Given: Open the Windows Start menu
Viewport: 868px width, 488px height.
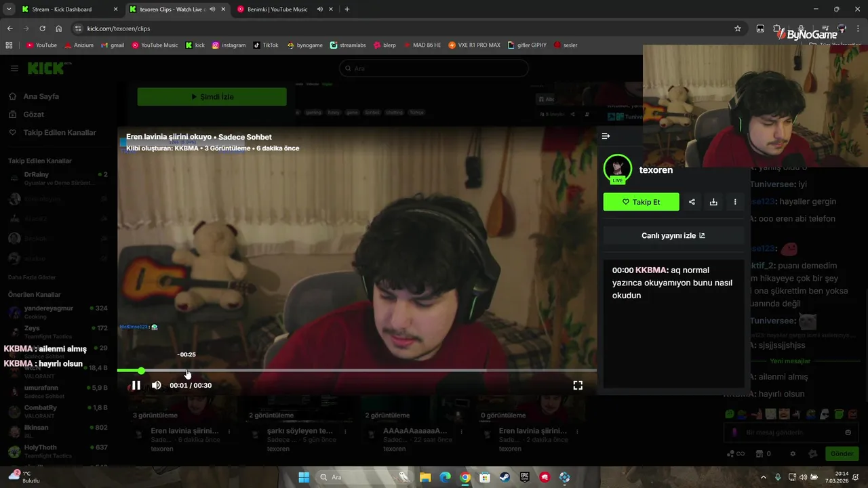Looking at the screenshot, I should [x=303, y=477].
